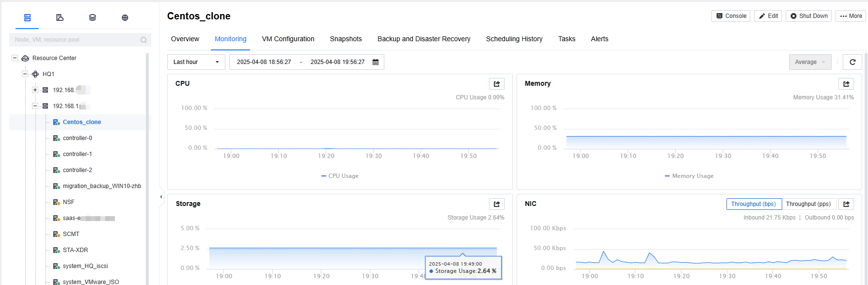Toggle the Memory Usage legend series
868x285 pixels.
(x=689, y=176)
